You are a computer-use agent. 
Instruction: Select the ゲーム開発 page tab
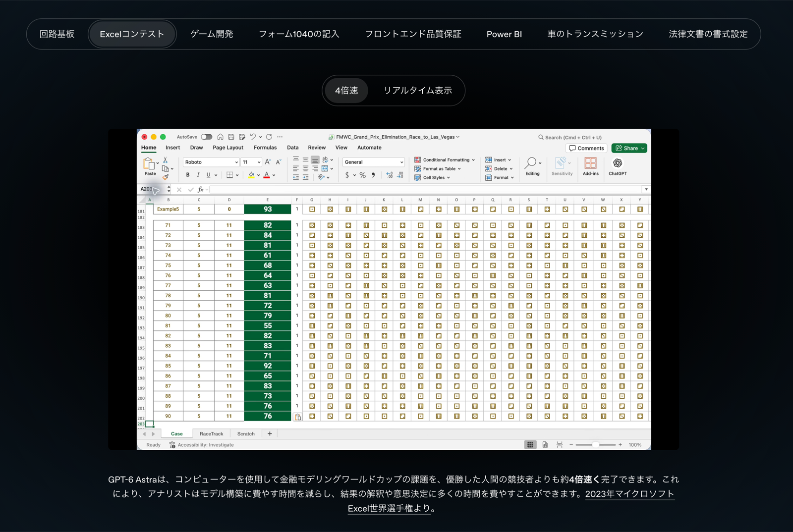(x=212, y=34)
